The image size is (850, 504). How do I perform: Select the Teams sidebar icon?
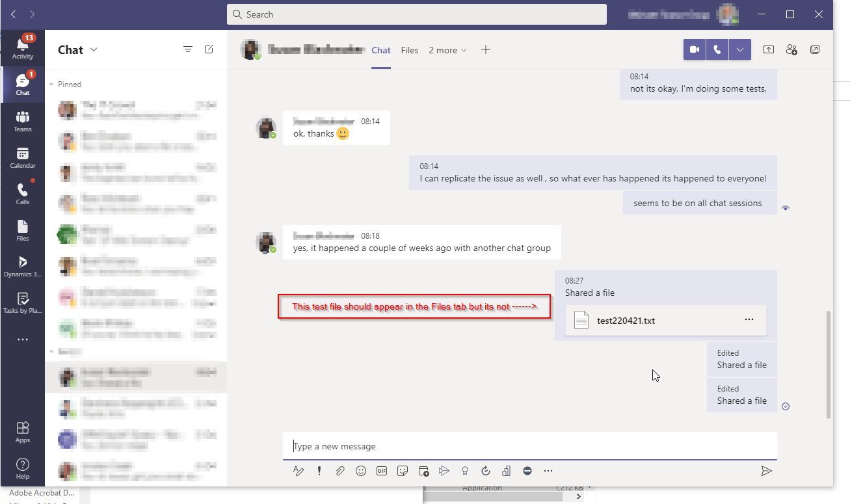click(x=22, y=121)
